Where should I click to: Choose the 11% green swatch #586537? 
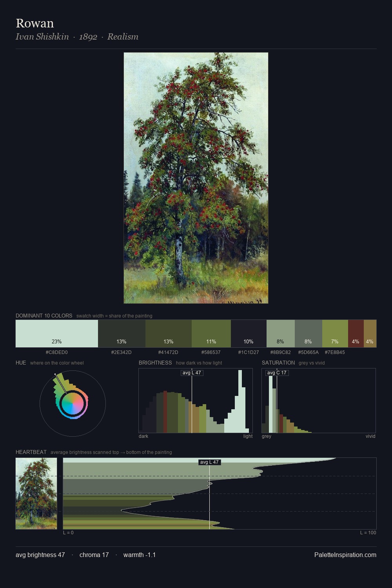(x=211, y=334)
